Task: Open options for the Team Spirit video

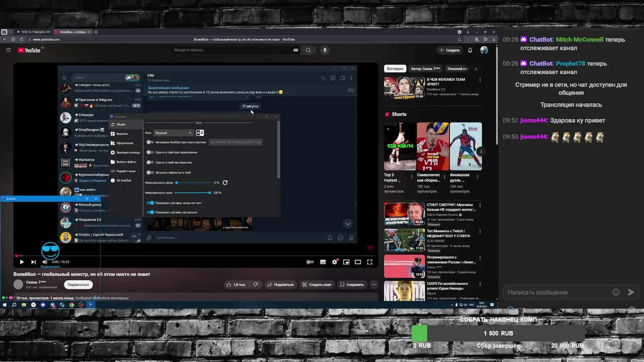Action: click(479, 80)
